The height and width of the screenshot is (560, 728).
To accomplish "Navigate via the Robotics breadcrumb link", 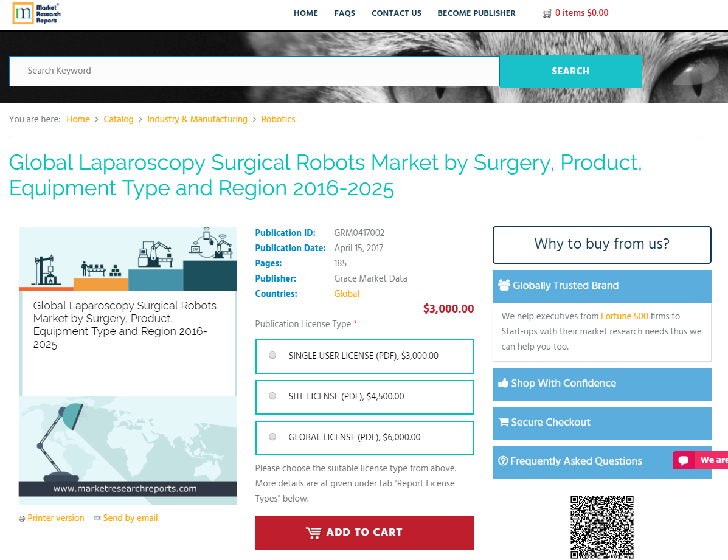I will pyautogui.click(x=278, y=119).
